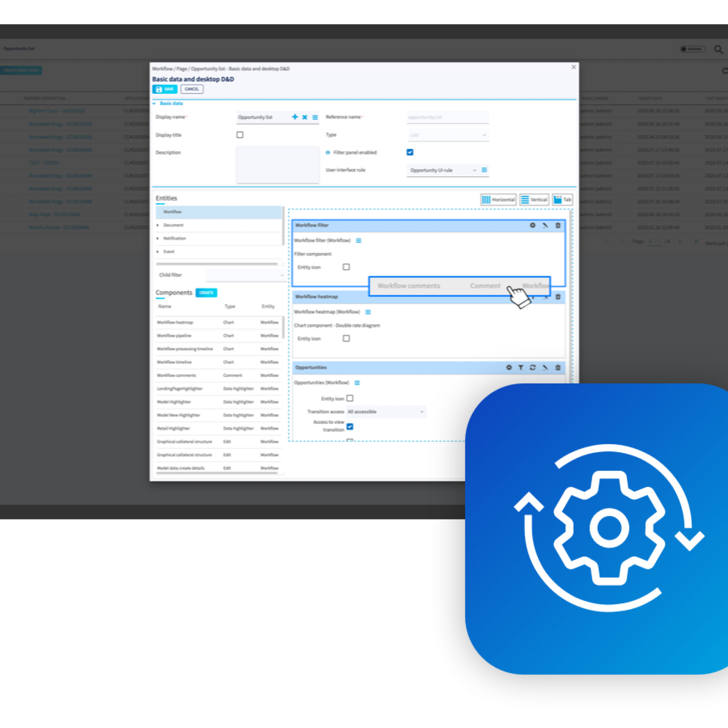Click the Description text area
Viewport: 728px width, 728px height.
pyautogui.click(x=278, y=164)
